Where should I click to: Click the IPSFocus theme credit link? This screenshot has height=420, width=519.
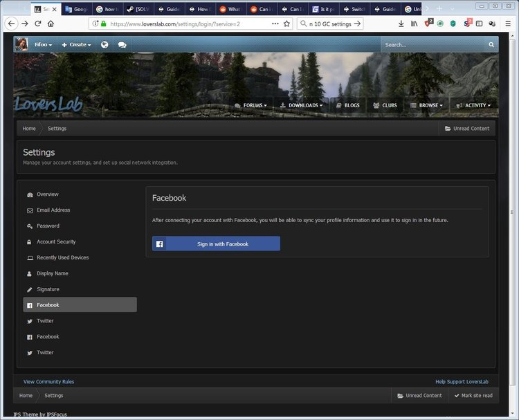[x=56, y=414]
